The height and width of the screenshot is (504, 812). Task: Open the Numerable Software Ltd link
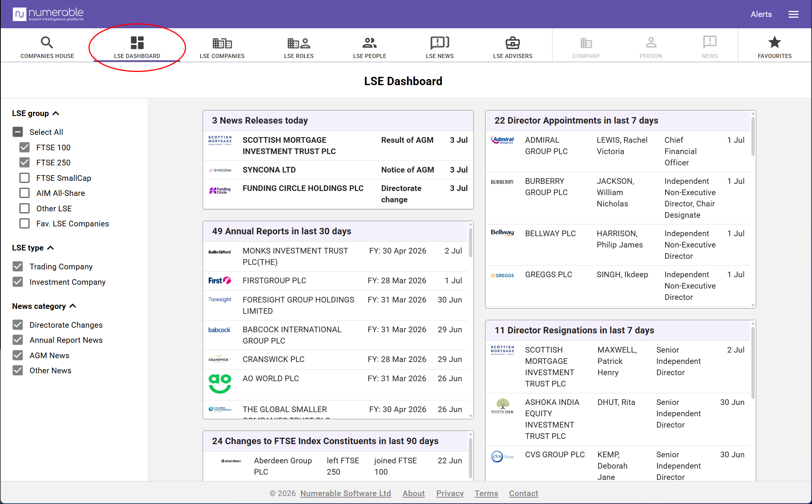(x=345, y=493)
